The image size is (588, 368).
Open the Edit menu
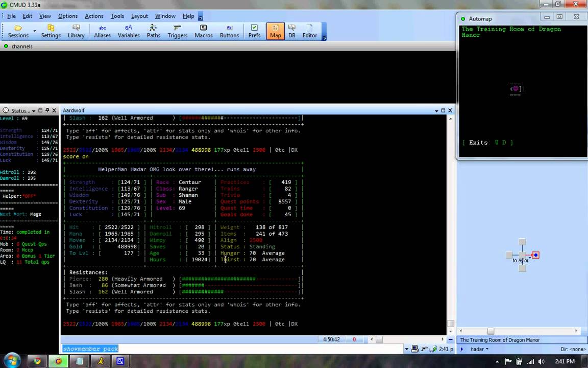28,16
